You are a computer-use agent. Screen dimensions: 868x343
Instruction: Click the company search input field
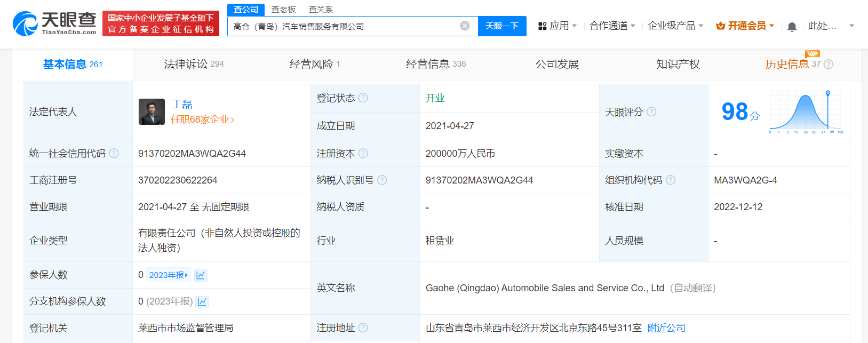344,26
